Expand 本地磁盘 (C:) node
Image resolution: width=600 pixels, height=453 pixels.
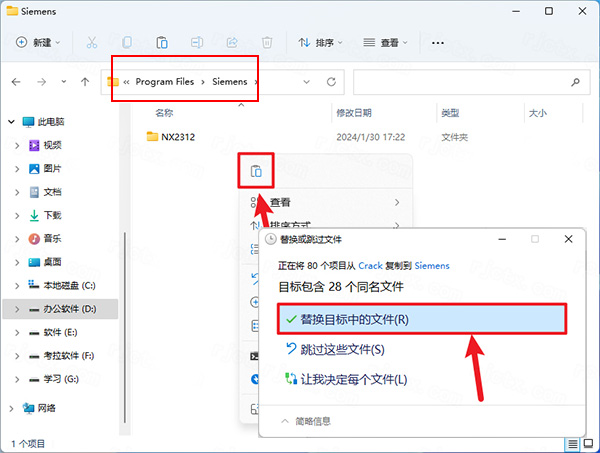pyautogui.click(x=17, y=285)
